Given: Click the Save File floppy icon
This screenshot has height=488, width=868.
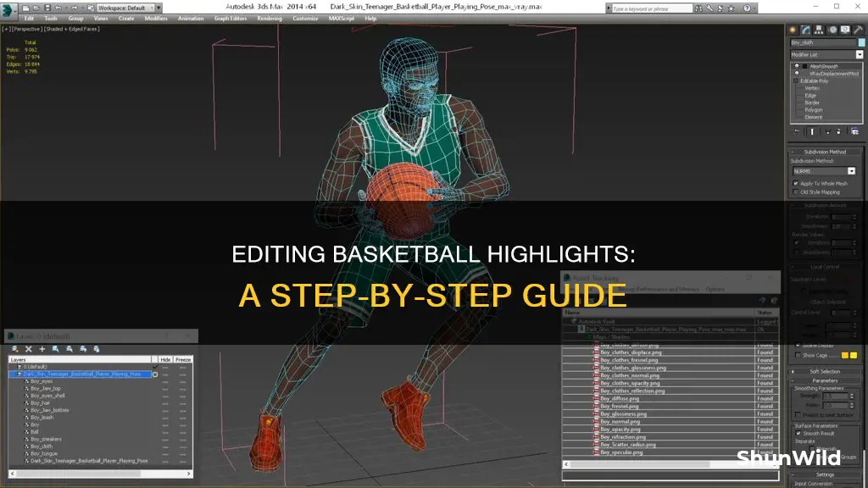Looking at the screenshot, I should pyautogui.click(x=47, y=8).
